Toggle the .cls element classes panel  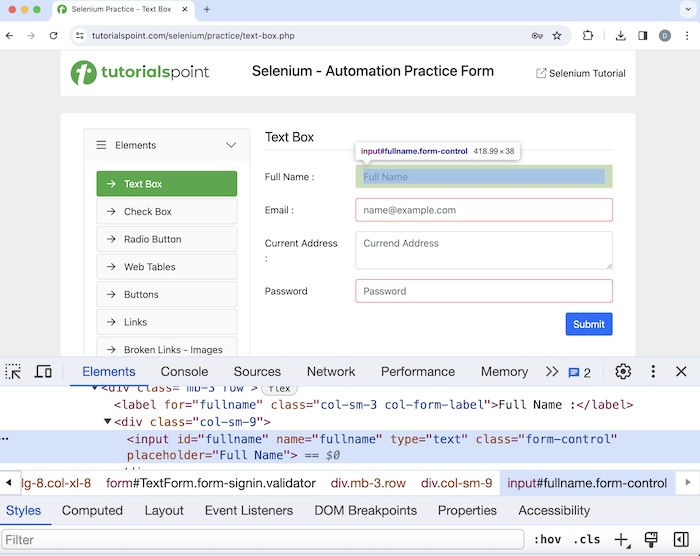pos(588,540)
